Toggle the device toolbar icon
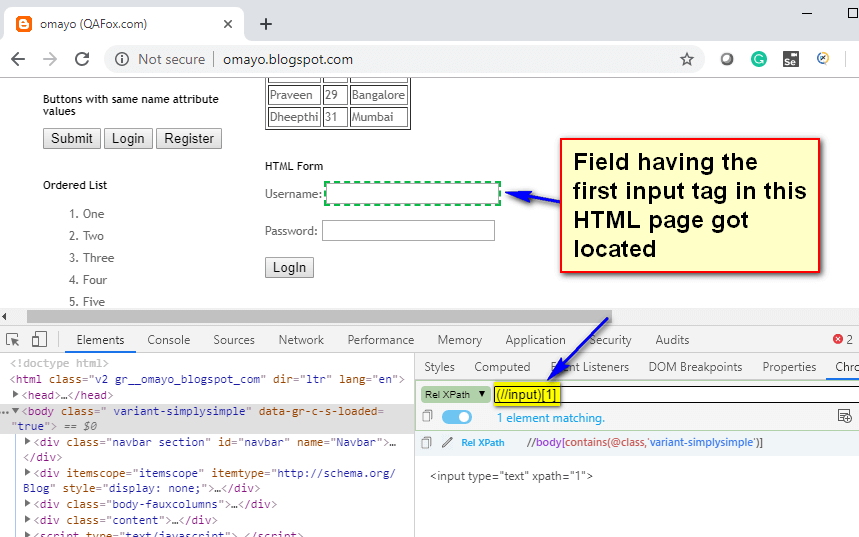This screenshot has width=859, height=537. 39,339
